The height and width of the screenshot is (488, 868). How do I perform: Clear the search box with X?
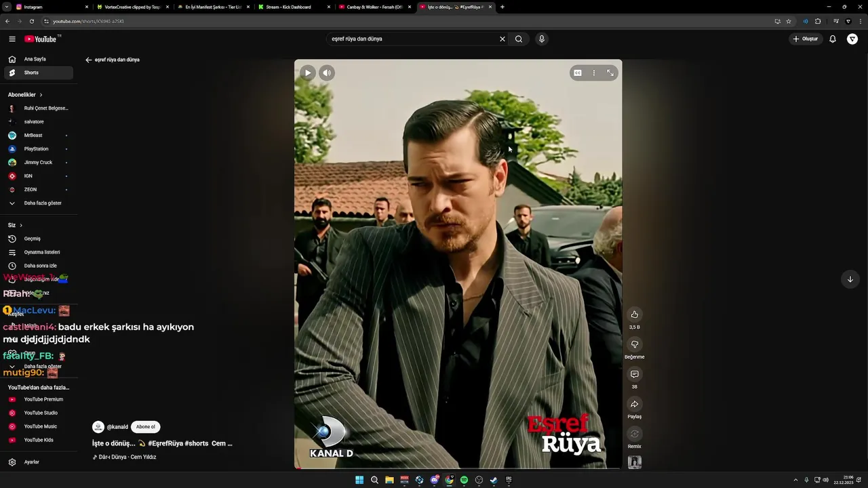pos(502,39)
